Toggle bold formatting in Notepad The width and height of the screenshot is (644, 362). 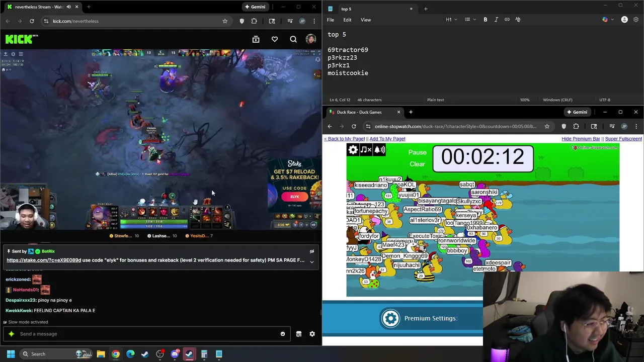[x=486, y=20]
